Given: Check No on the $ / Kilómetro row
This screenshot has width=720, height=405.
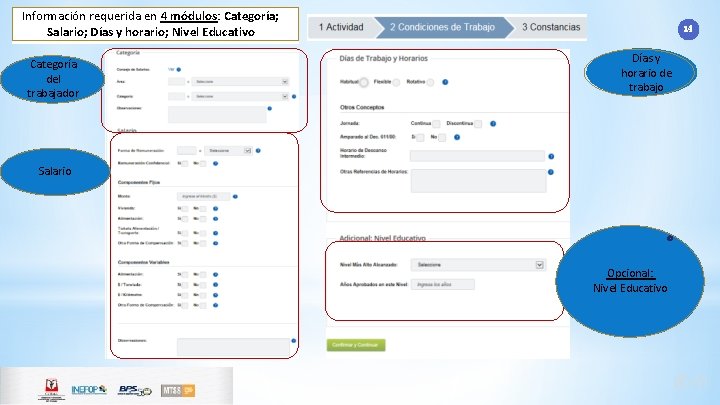Looking at the screenshot, I should click(x=202, y=295).
